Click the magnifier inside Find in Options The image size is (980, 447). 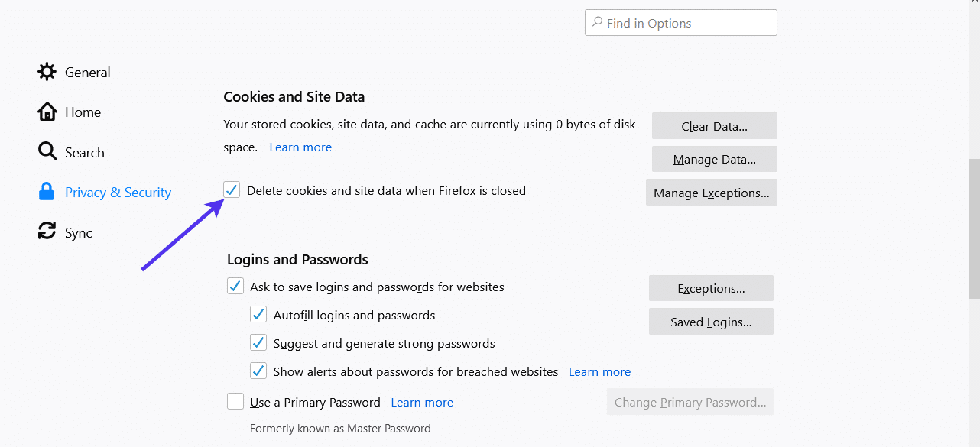(595, 22)
